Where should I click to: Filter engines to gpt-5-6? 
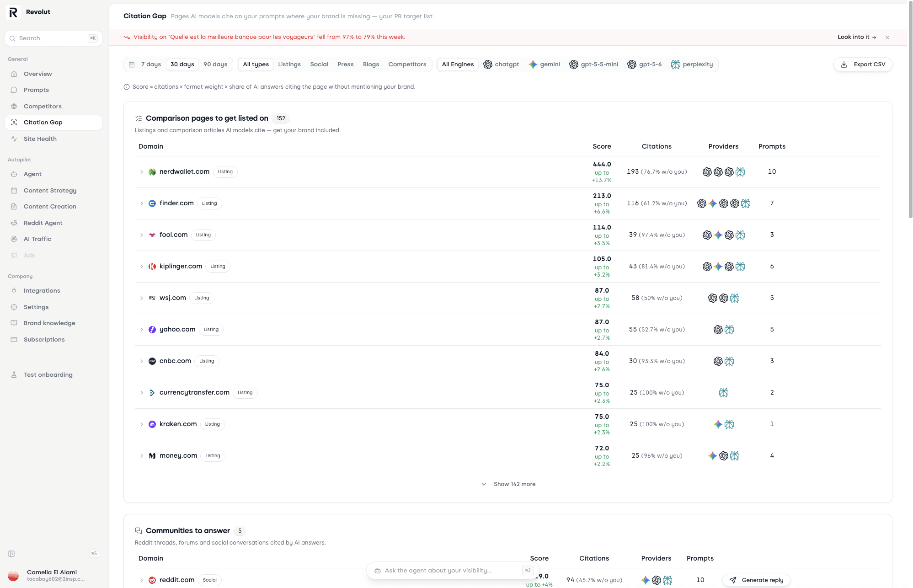coord(645,64)
